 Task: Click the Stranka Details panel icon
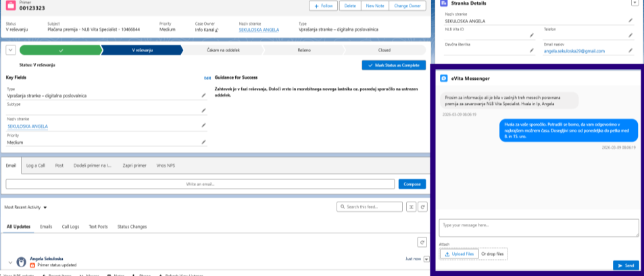click(x=443, y=3)
